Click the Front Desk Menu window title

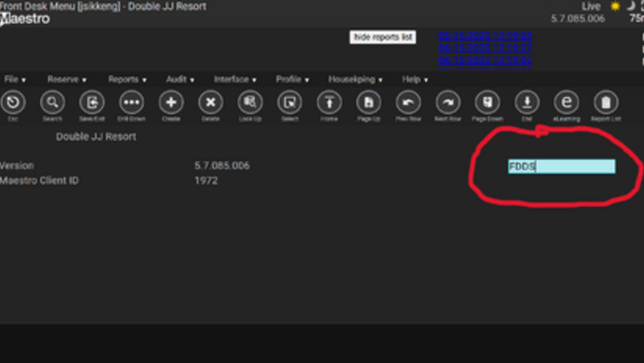click(103, 6)
